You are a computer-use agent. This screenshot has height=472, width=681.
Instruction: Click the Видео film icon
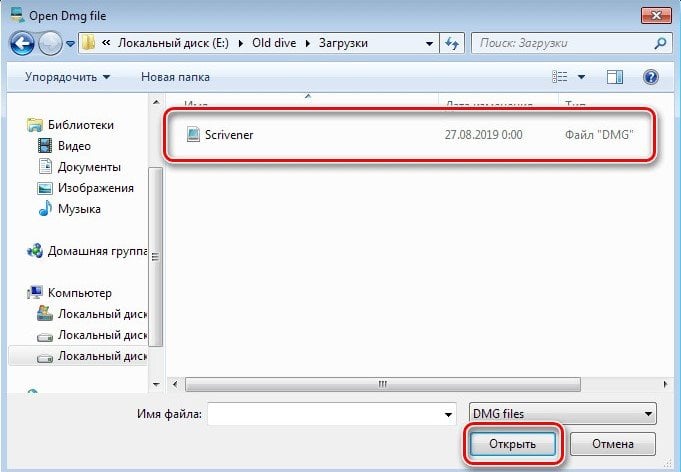pos(45,145)
